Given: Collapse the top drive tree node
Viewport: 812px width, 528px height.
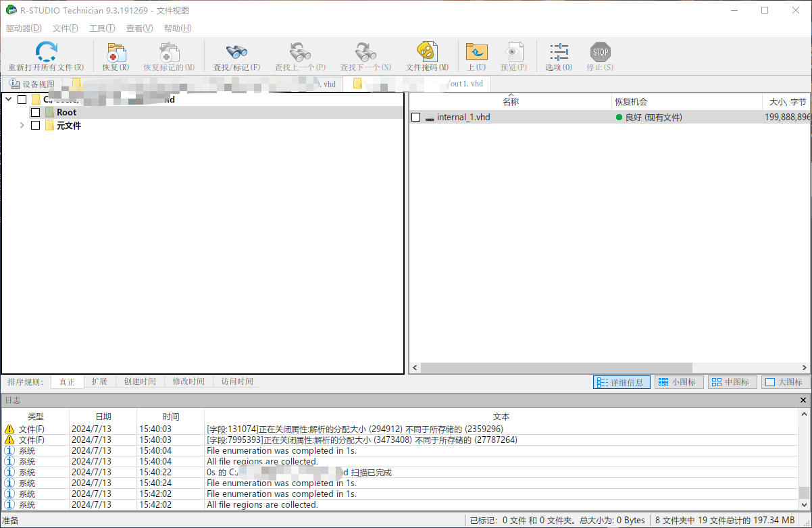Looking at the screenshot, I should coord(9,99).
